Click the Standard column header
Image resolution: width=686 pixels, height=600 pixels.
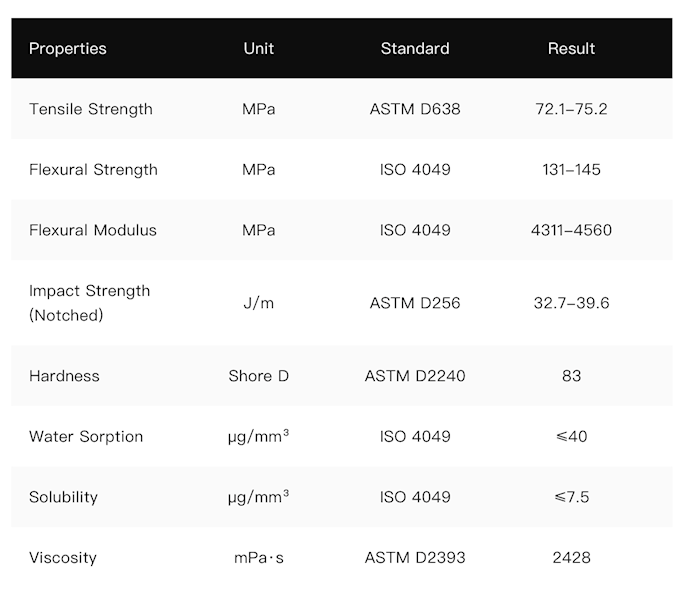click(415, 48)
